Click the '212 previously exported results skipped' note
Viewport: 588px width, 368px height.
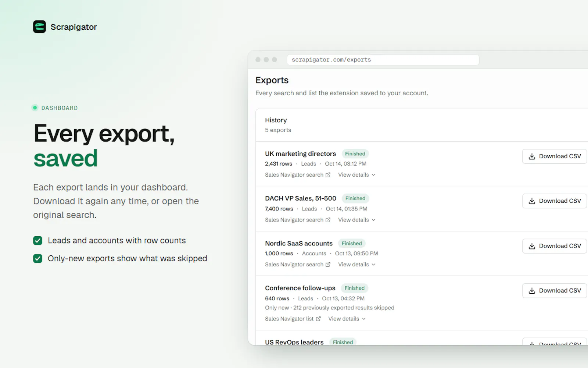(x=344, y=308)
